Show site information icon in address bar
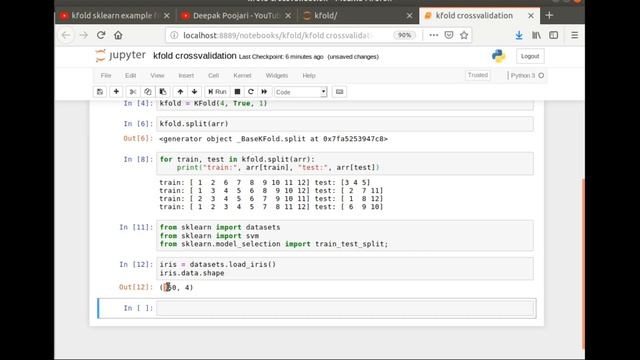Viewport: 640px width, 360px height. click(174, 36)
